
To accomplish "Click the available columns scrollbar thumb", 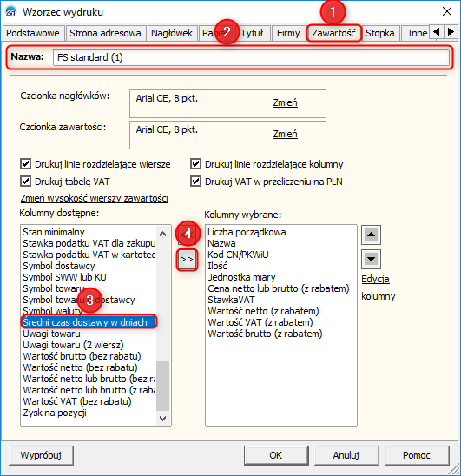I will [x=162, y=386].
